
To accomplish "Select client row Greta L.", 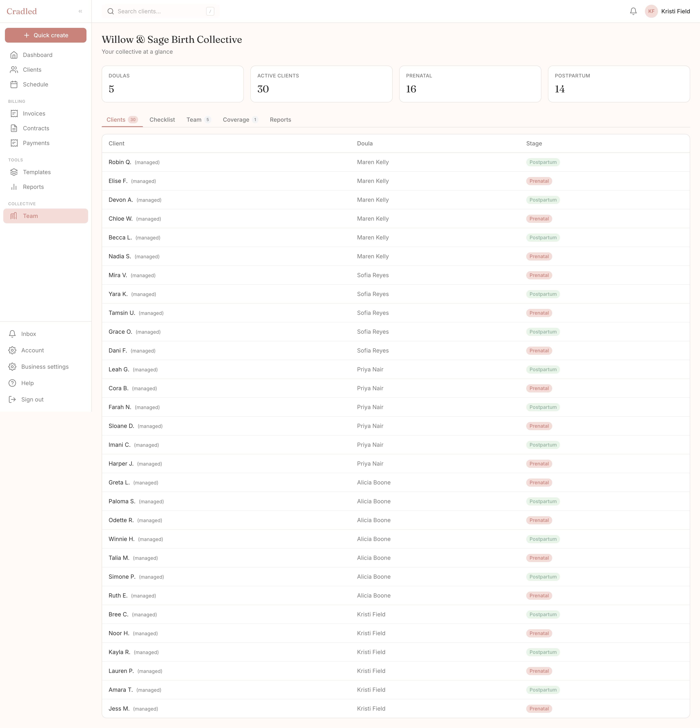I will (396, 482).
